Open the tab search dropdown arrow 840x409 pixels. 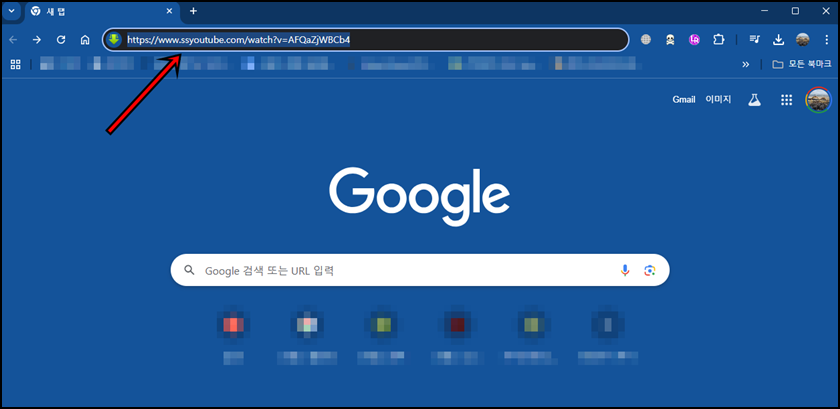click(x=11, y=11)
